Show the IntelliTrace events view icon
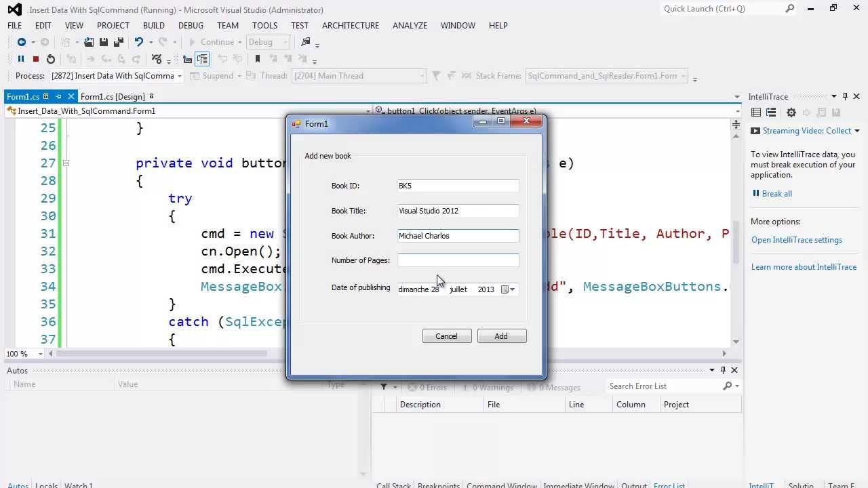 (756, 113)
